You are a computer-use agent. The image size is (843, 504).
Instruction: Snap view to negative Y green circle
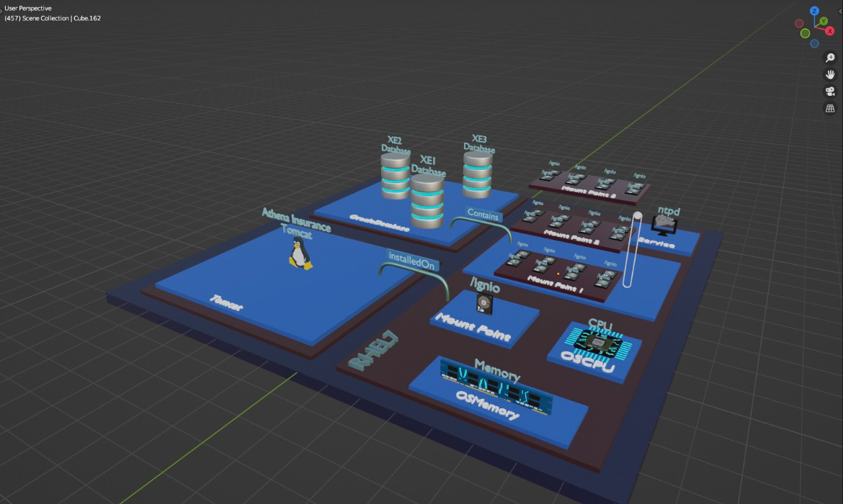pyautogui.click(x=806, y=33)
